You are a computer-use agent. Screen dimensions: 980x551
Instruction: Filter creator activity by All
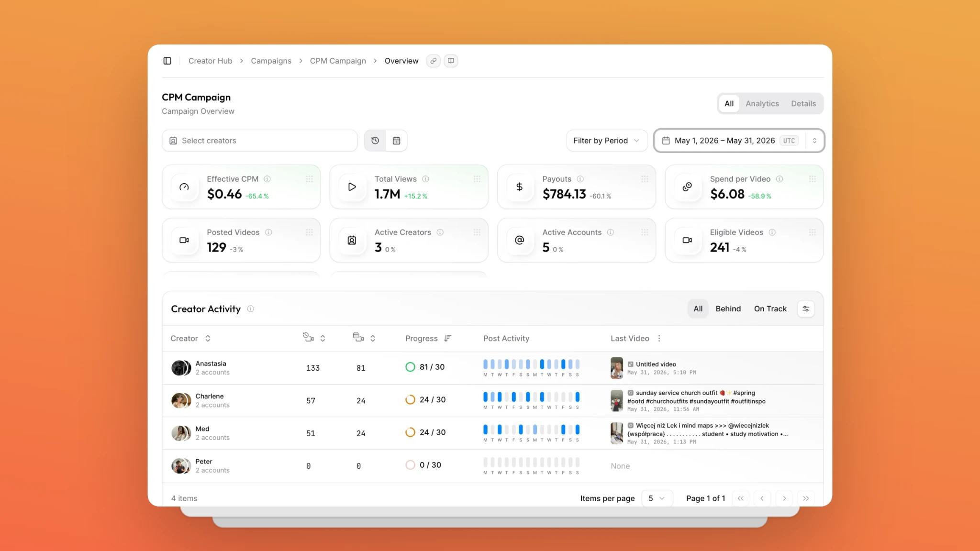click(x=698, y=309)
